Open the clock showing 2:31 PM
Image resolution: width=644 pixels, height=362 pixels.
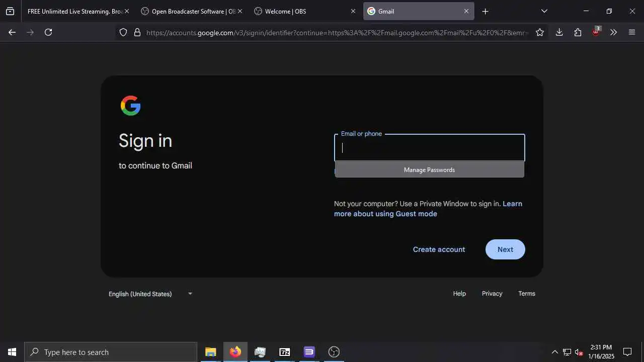[601, 352]
